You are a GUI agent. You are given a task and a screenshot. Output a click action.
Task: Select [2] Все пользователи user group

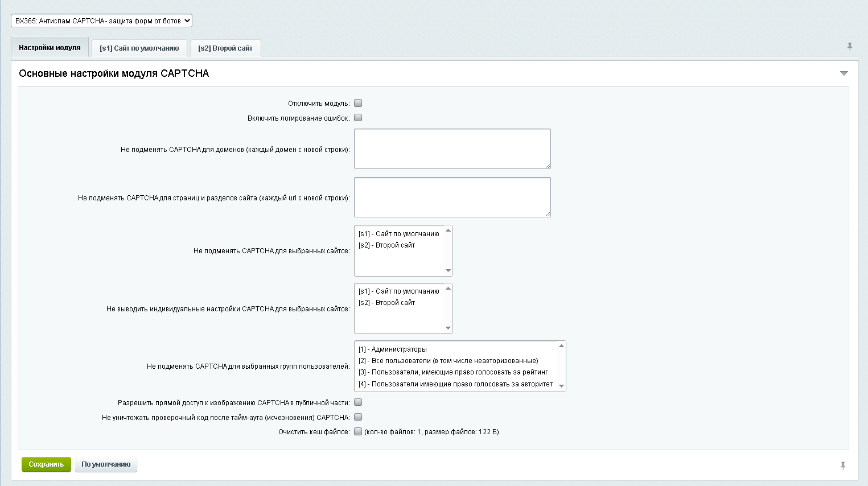[x=456, y=361]
